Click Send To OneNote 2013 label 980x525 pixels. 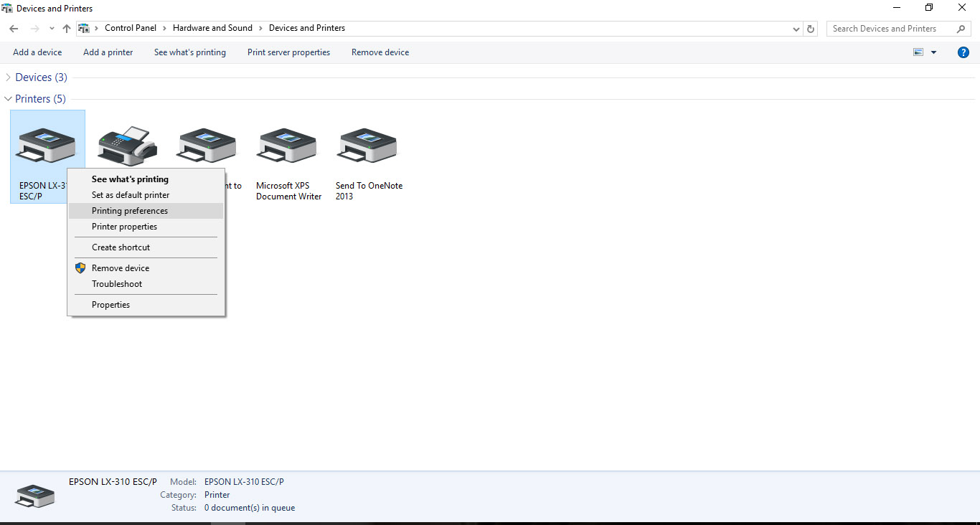click(369, 191)
